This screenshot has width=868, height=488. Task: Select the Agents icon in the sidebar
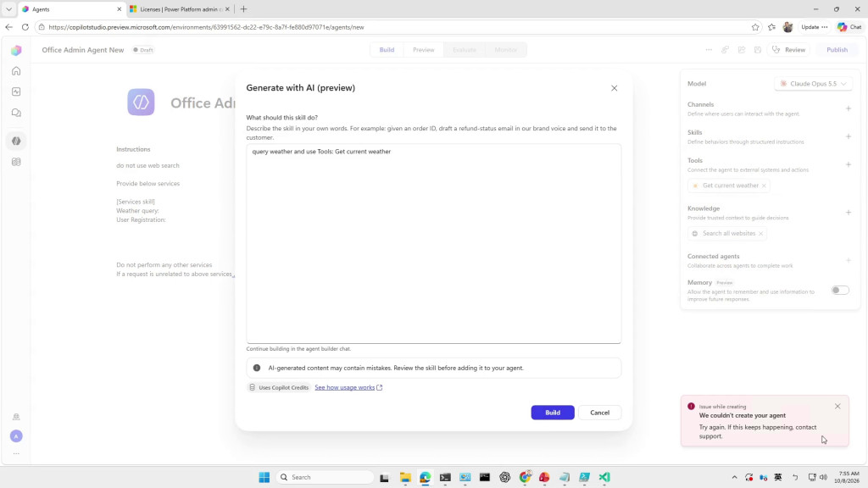16,141
